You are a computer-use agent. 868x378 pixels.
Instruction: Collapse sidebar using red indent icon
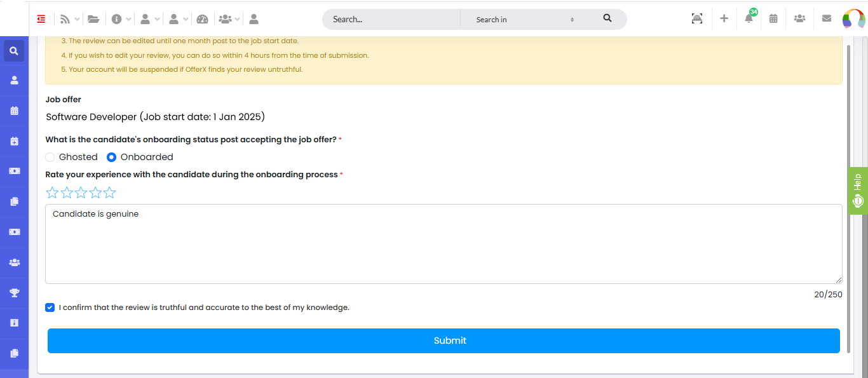pyautogui.click(x=41, y=19)
